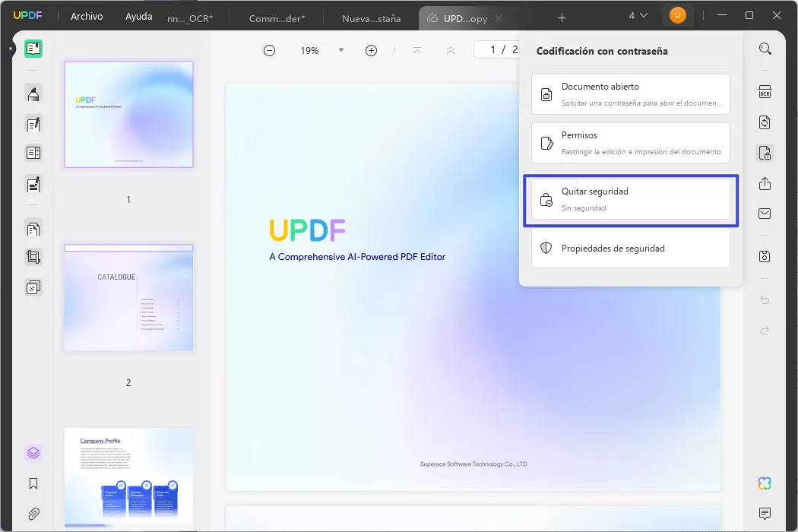The height and width of the screenshot is (532, 798).
Task: Click the Undo arrow icon
Action: click(x=765, y=300)
